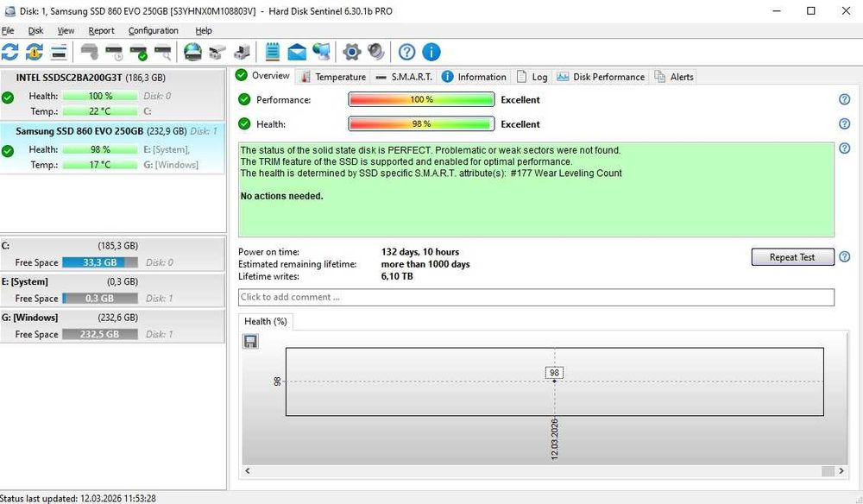Open the blue notepad report icon

pyautogui.click(x=273, y=53)
